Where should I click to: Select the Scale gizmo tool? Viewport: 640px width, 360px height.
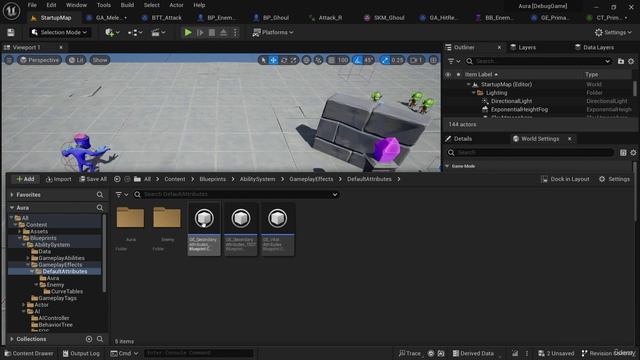[x=293, y=60]
